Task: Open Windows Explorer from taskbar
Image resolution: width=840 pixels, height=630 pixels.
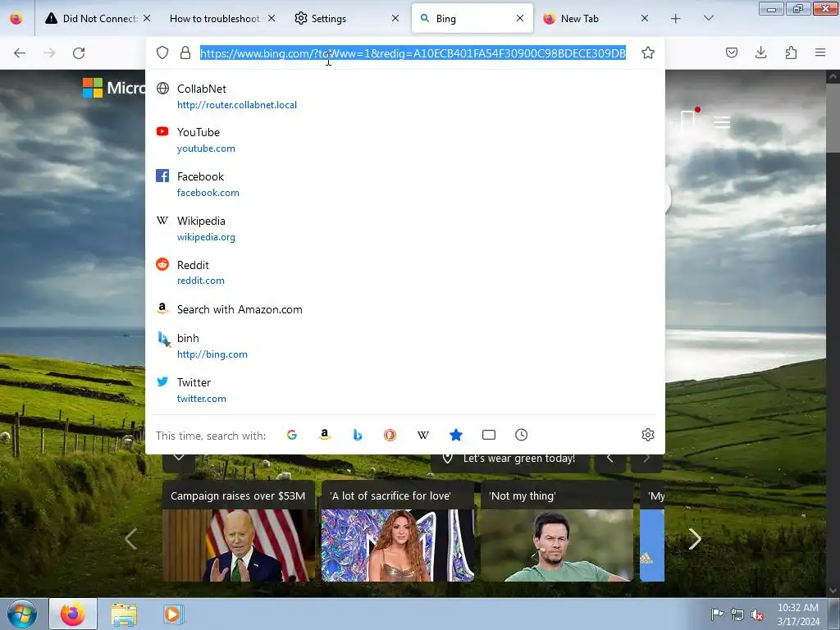Action: click(124, 614)
